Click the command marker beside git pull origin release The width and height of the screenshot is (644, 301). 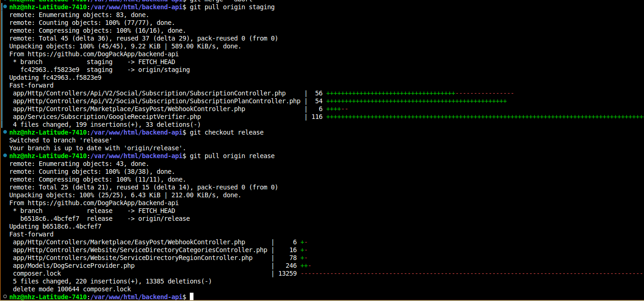tap(4, 156)
